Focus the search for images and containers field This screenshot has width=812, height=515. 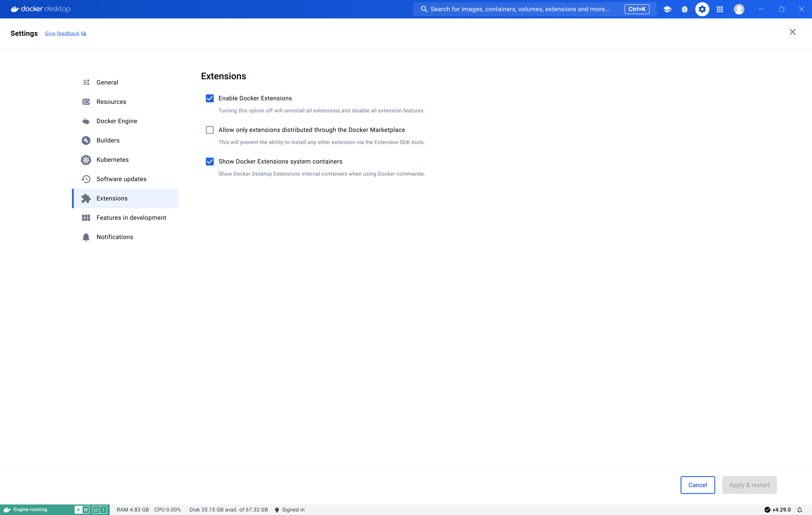(534, 9)
